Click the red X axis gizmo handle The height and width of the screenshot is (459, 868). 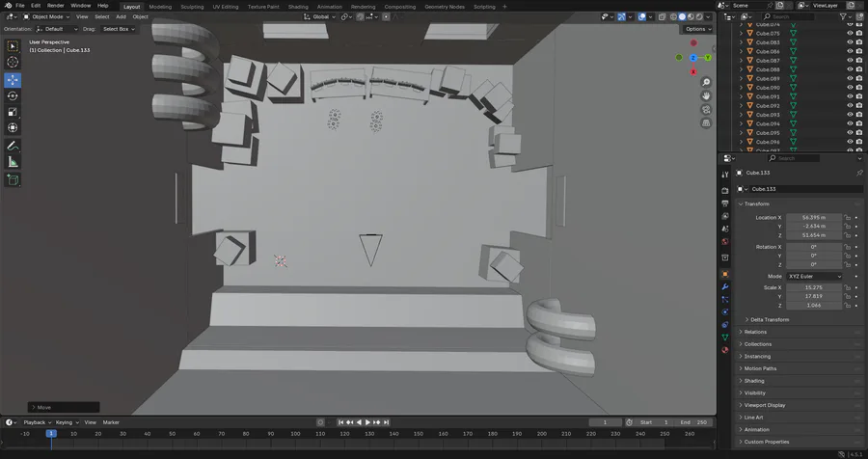693,72
